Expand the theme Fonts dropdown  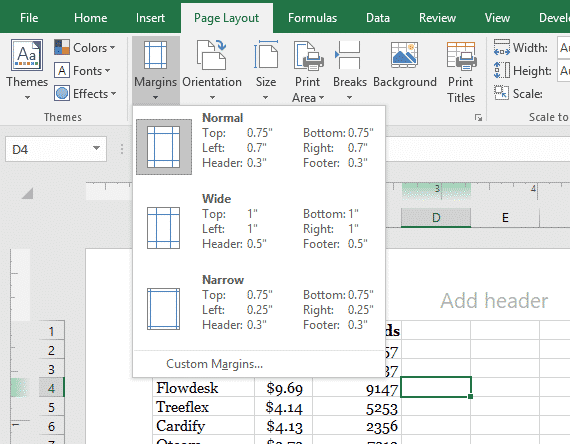click(83, 71)
